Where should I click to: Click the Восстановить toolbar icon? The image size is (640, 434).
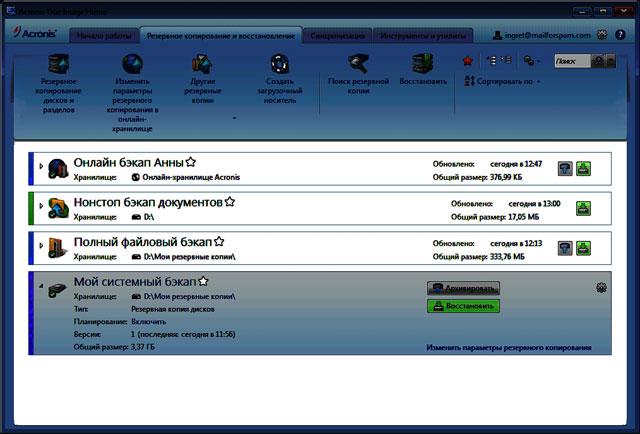(423, 62)
